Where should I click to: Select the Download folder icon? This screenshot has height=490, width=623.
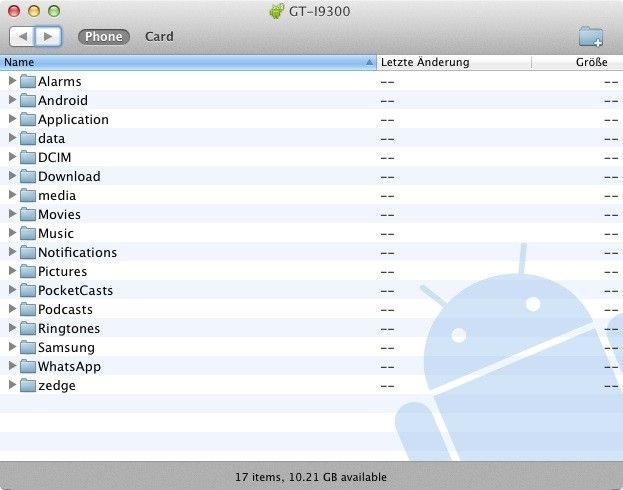pos(28,176)
